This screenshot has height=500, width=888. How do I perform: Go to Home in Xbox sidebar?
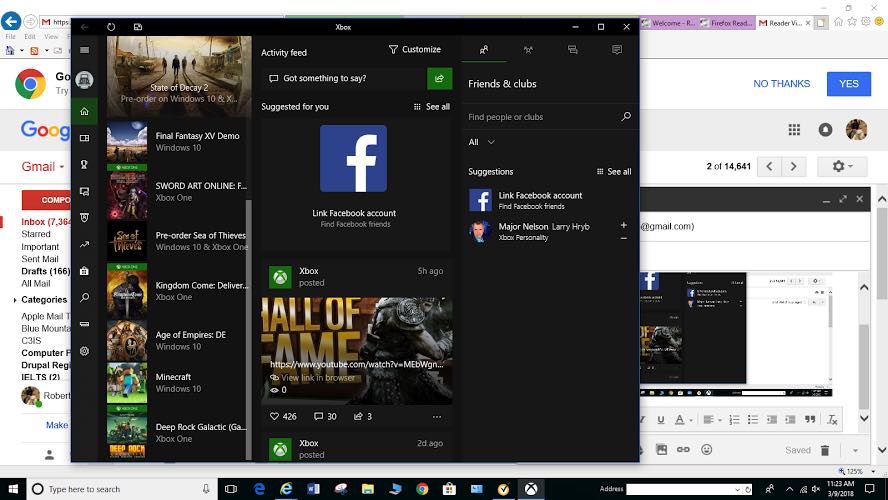[85, 111]
